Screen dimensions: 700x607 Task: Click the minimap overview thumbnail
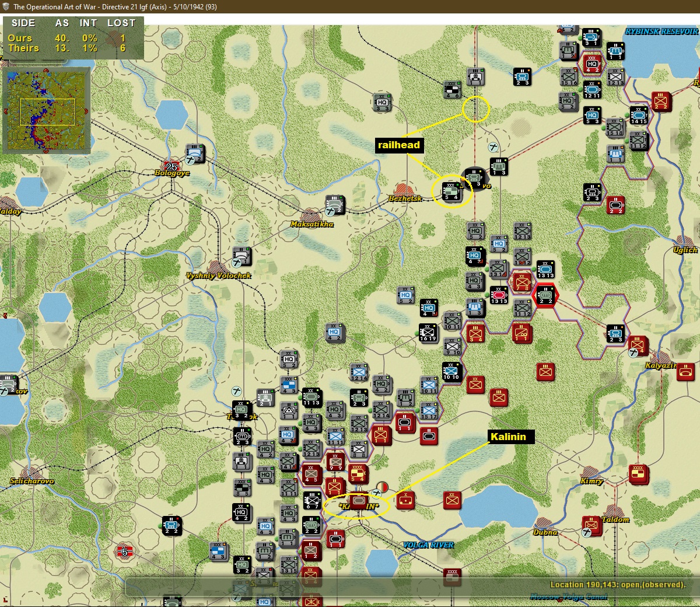point(46,110)
